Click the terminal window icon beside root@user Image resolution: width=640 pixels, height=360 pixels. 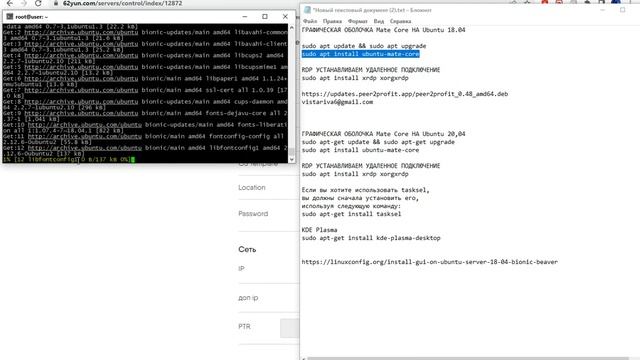click(10, 17)
